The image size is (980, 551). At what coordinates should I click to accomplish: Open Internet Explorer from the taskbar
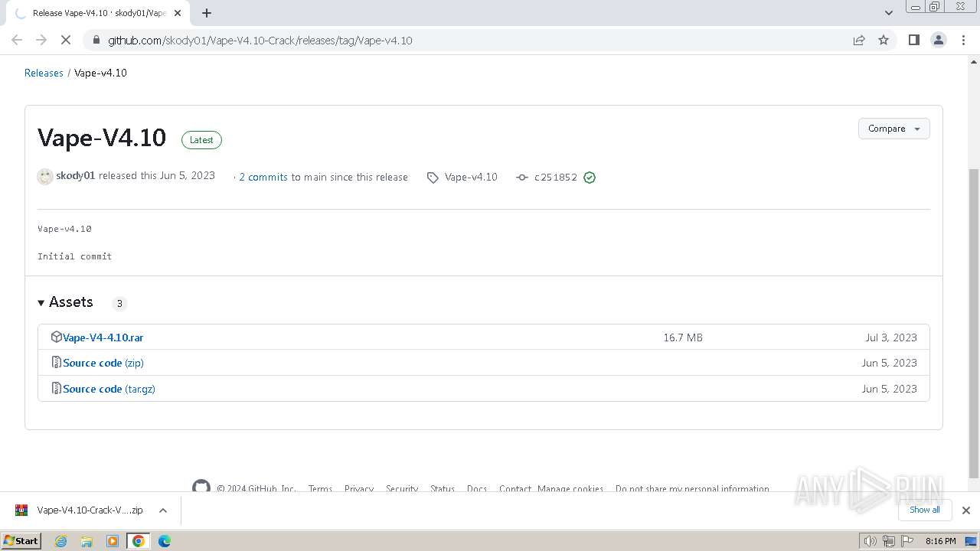tap(60, 541)
